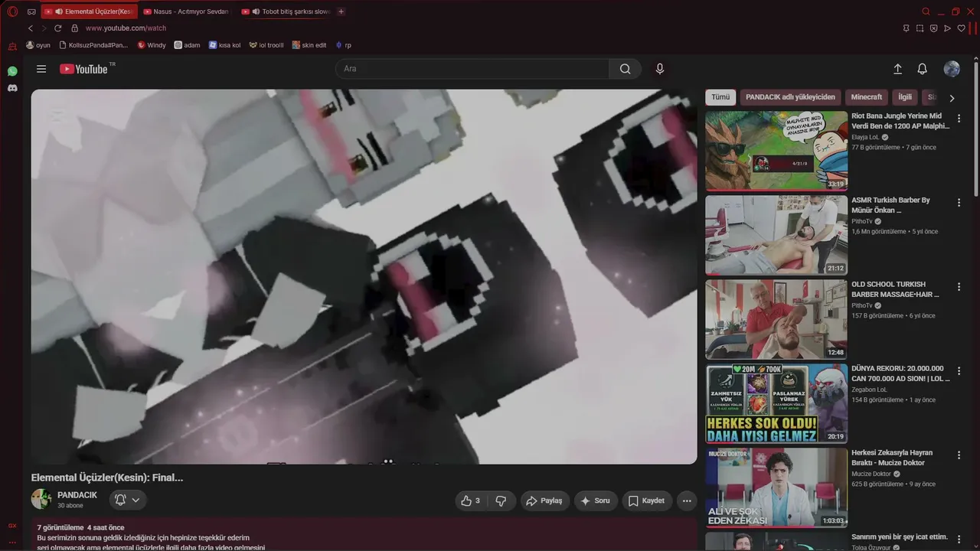
Task: Open subscription notification bell dropdown
Action: (127, 500)
